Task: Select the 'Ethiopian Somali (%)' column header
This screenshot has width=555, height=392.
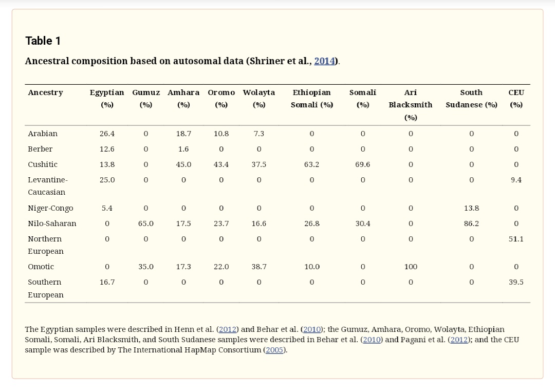Action: coord(312,98)
